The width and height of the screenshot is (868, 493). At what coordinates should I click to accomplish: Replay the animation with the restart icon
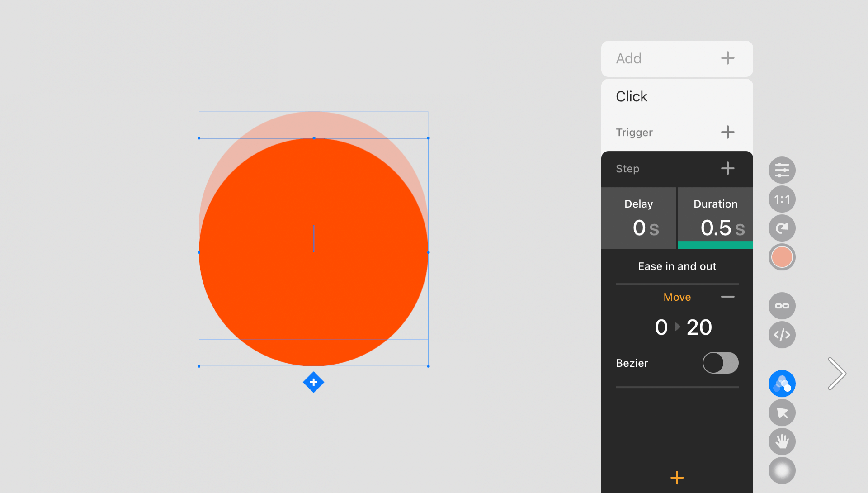click(782, 228)
